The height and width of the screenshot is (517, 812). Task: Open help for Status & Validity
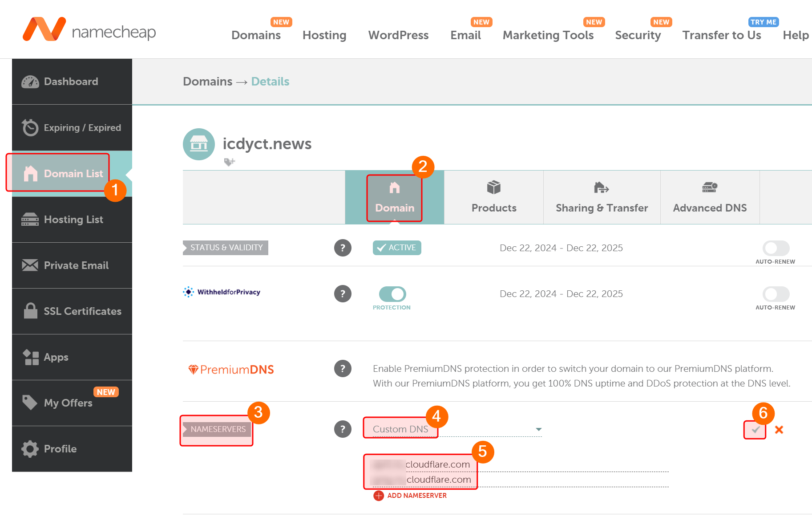click(x=343, y=248)
